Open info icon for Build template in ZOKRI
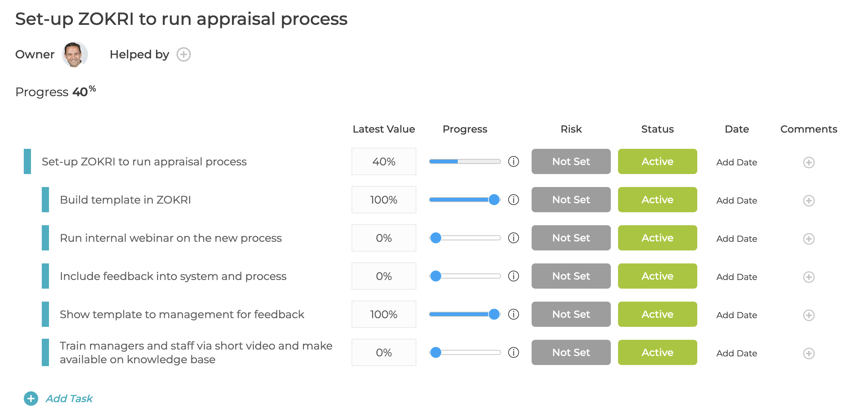The width and height of the screenshot is (868, 418). point(514,200)
